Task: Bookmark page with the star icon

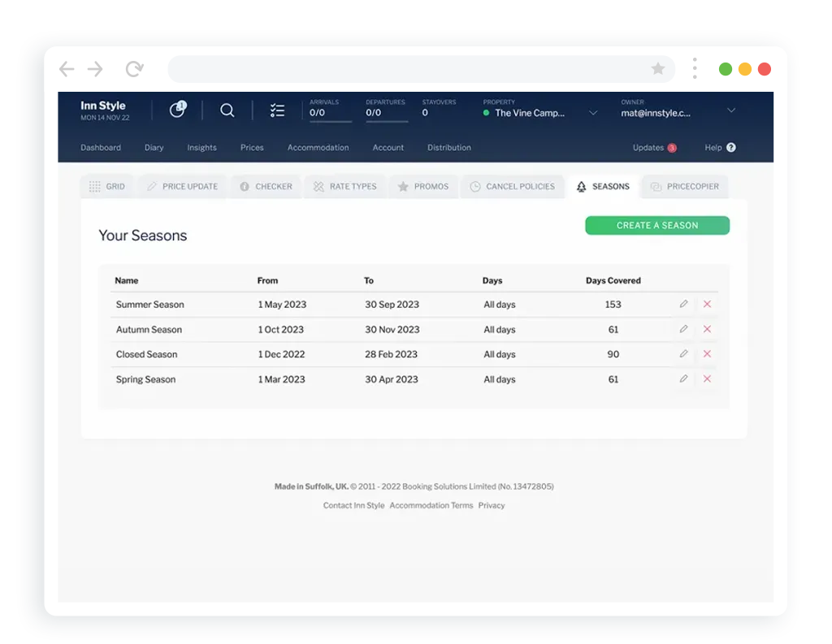Action: click(x=658, y=69)
